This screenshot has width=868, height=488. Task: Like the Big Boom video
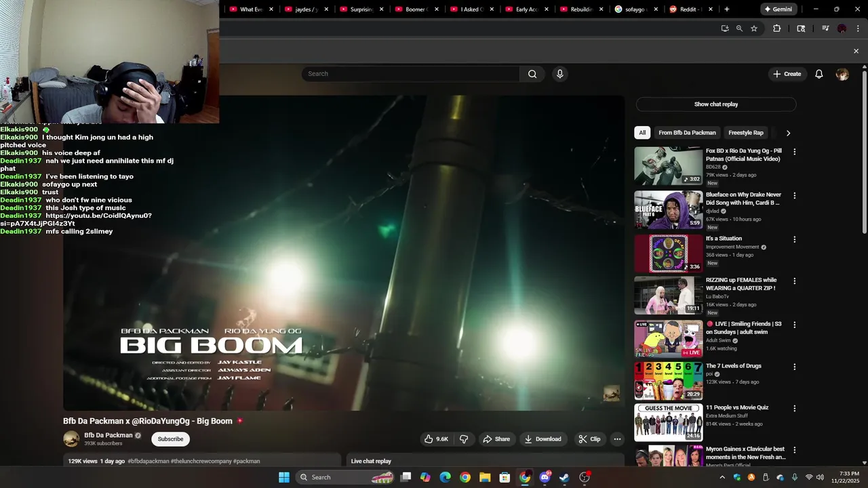pos(436,439)
